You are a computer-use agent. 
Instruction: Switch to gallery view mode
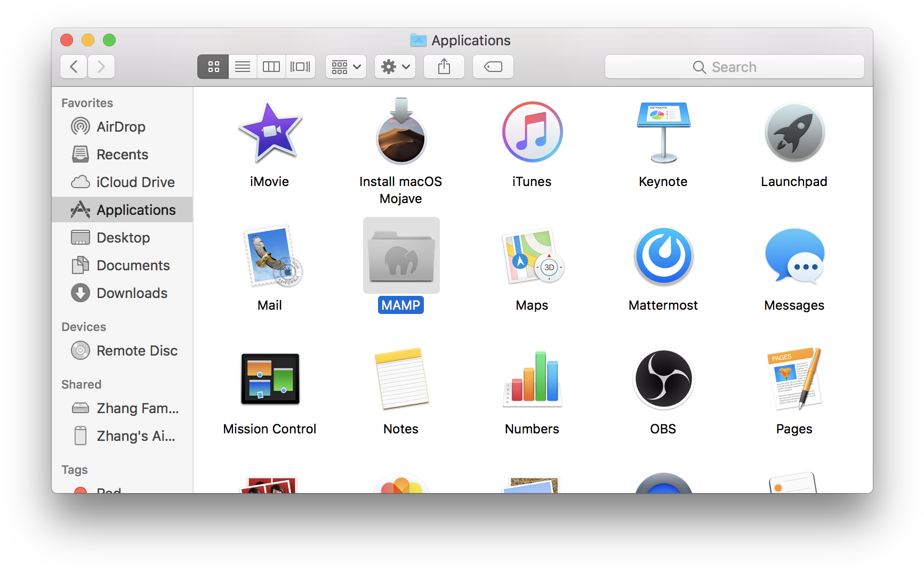pyautogui.click(x=300, y=67)
